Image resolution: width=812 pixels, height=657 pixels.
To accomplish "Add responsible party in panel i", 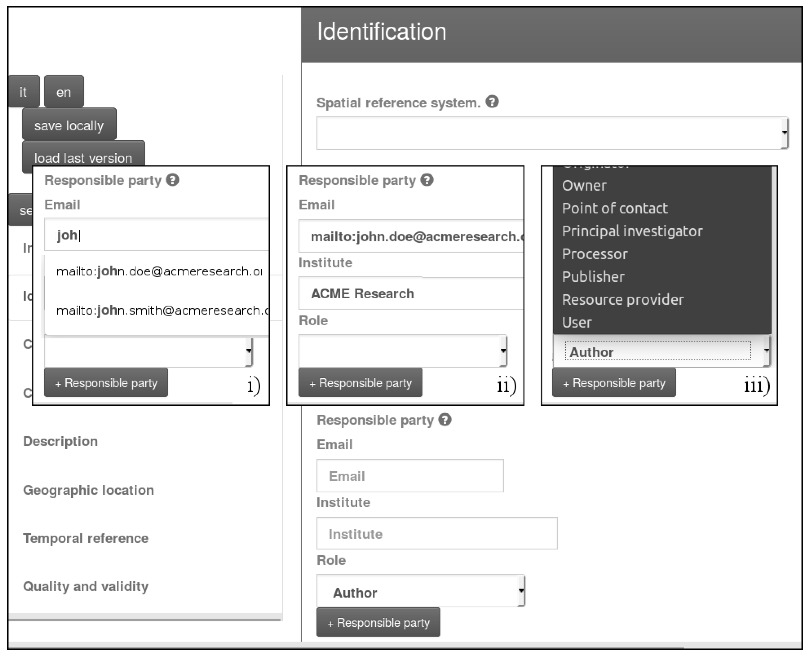I will tap(106, 383).
